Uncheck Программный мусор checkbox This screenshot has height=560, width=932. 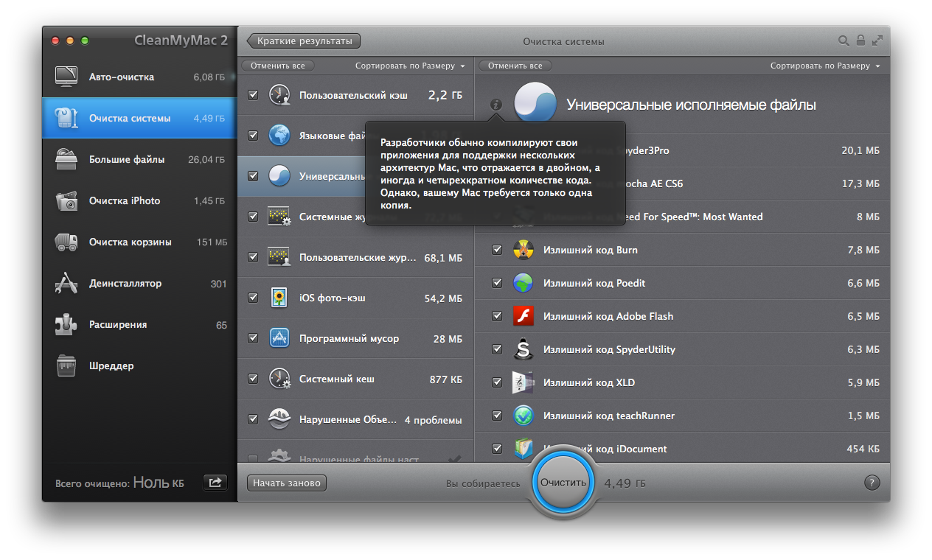tap(253, 338)
